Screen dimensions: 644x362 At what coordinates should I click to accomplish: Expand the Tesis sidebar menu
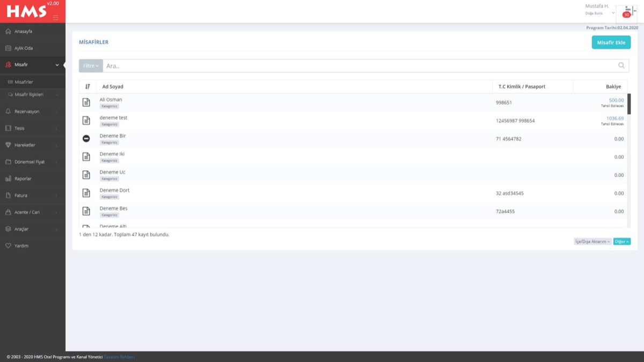(x=33, y=128)
